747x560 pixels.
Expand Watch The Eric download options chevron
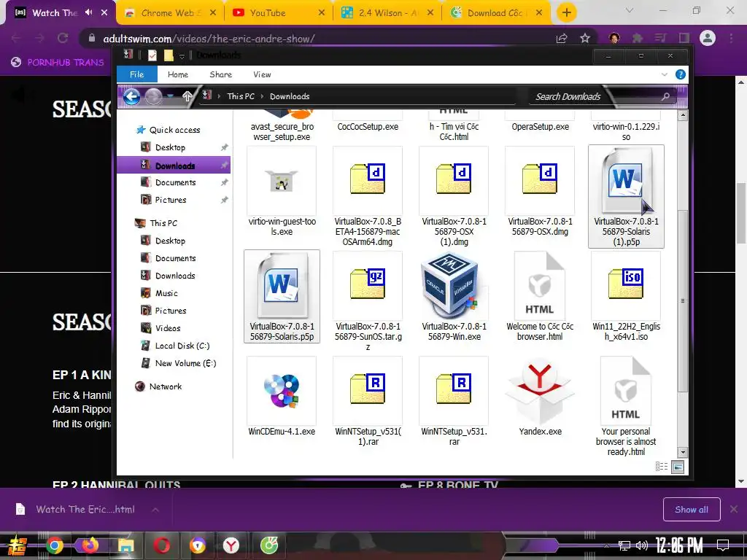(x=155, y=510)
